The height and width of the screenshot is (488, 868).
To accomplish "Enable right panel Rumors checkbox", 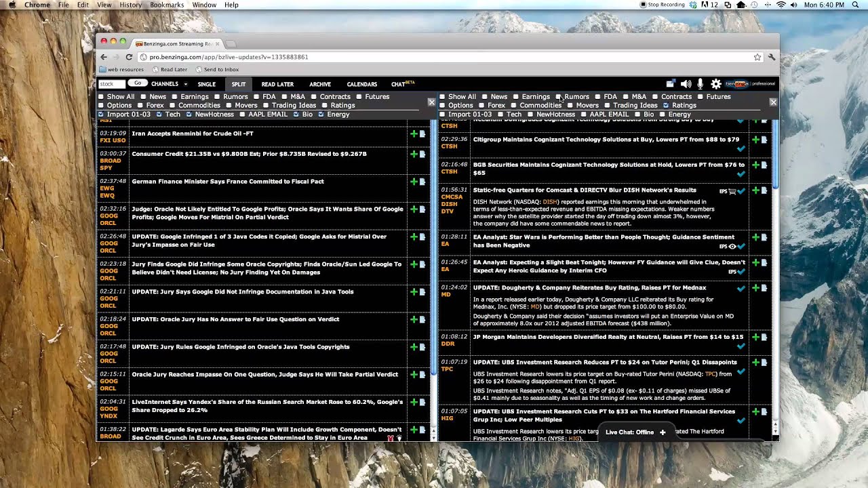I will 559,97.
